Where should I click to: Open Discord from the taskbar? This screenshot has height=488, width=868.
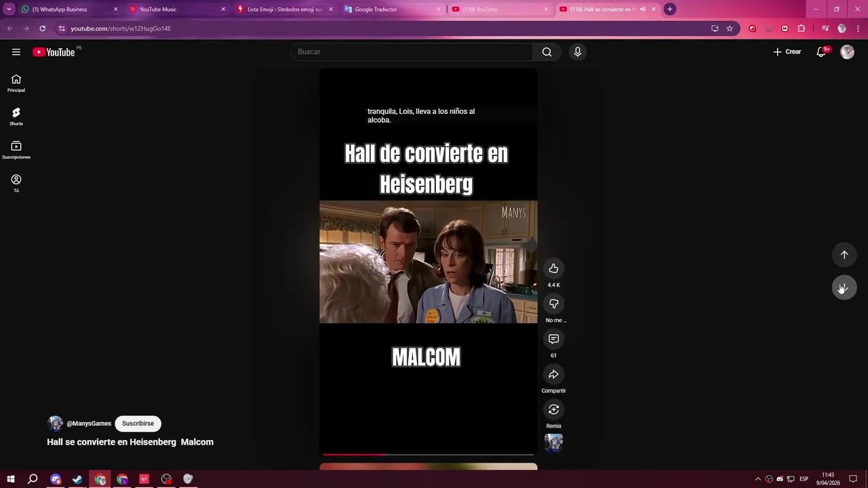tap(56, 479)
